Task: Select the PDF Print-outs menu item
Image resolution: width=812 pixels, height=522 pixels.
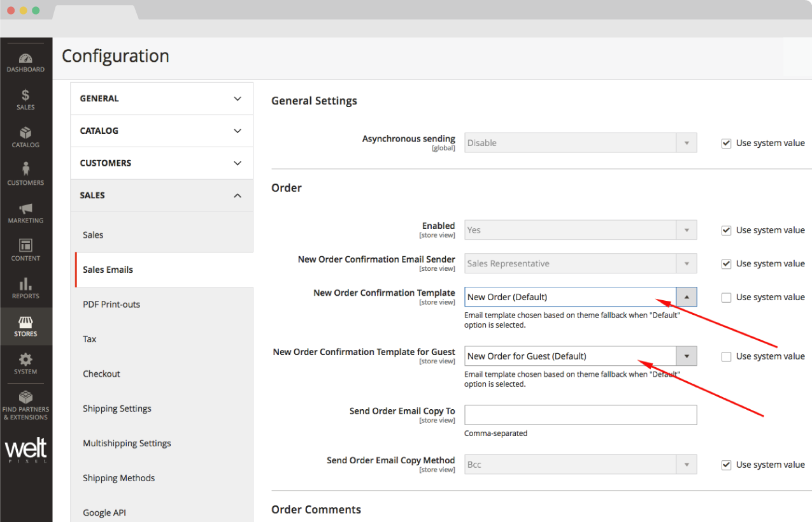Action: (x=111, y=305)
